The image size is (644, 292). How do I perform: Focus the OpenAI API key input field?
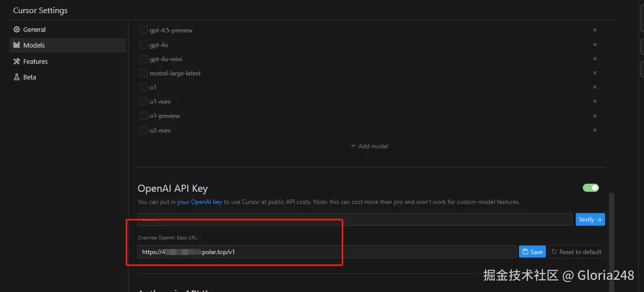coord(355,219)
